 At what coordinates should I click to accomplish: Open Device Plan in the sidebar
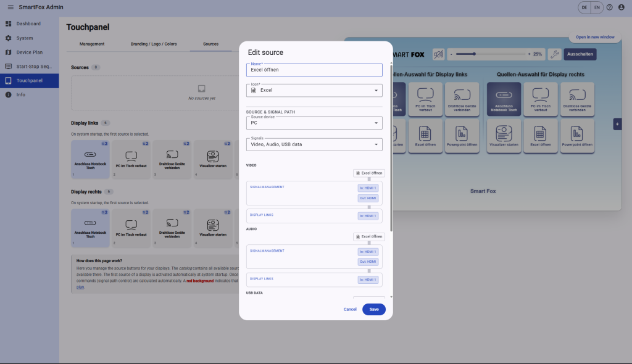coord(30,52)
